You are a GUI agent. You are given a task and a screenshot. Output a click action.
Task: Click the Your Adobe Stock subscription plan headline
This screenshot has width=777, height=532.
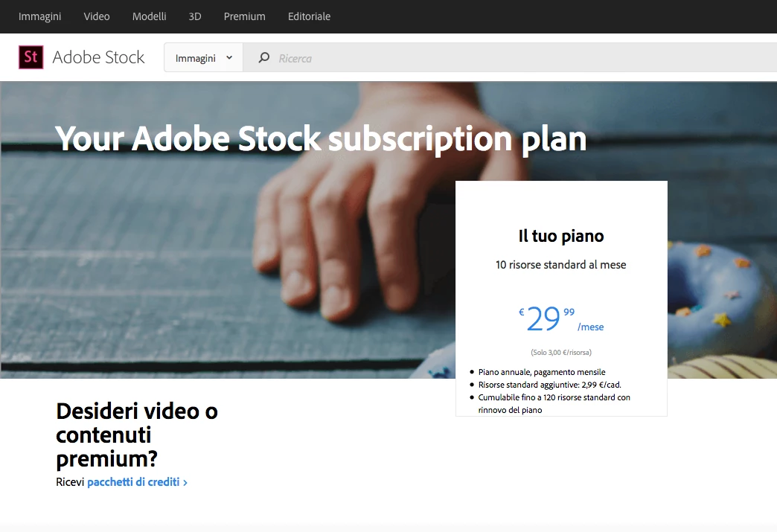point(321,138)
